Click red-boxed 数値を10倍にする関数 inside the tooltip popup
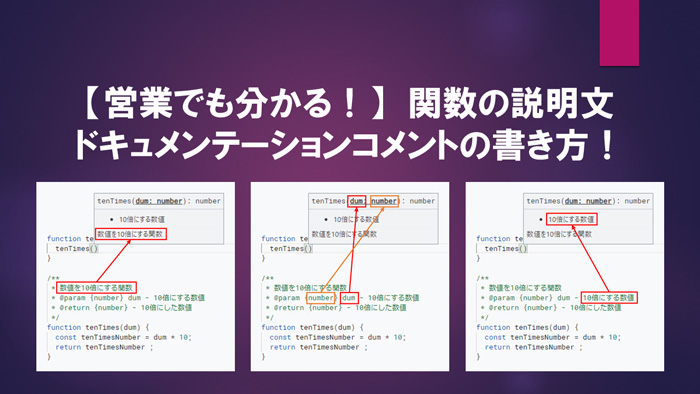Viewport: 700px width, 394px height. click(131, 234)
